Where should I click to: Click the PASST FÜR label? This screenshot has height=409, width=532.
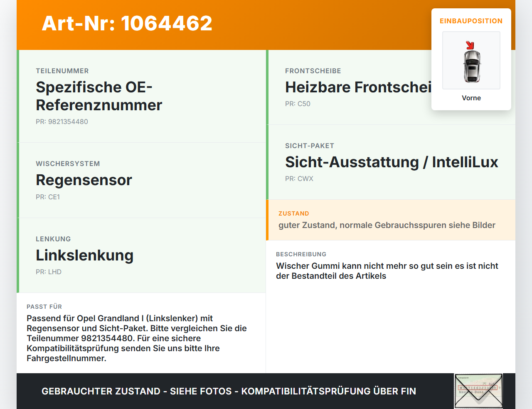tap(44, 307)
